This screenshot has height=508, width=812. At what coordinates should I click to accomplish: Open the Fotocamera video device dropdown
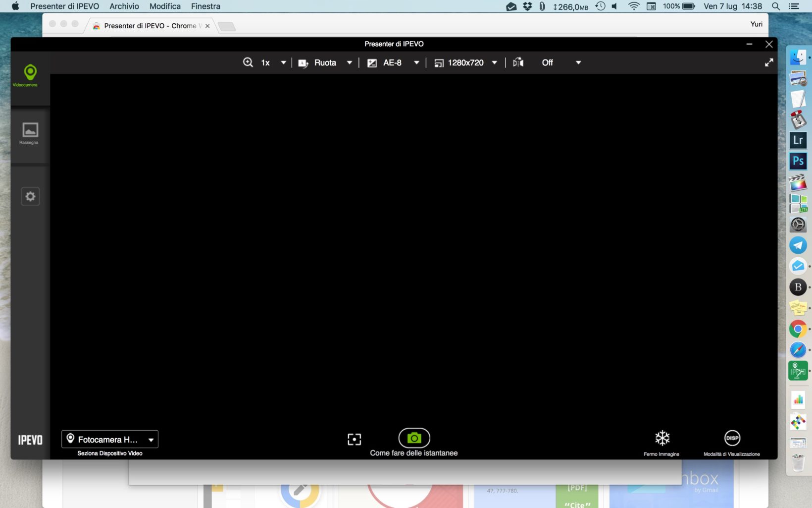(110, 439)
